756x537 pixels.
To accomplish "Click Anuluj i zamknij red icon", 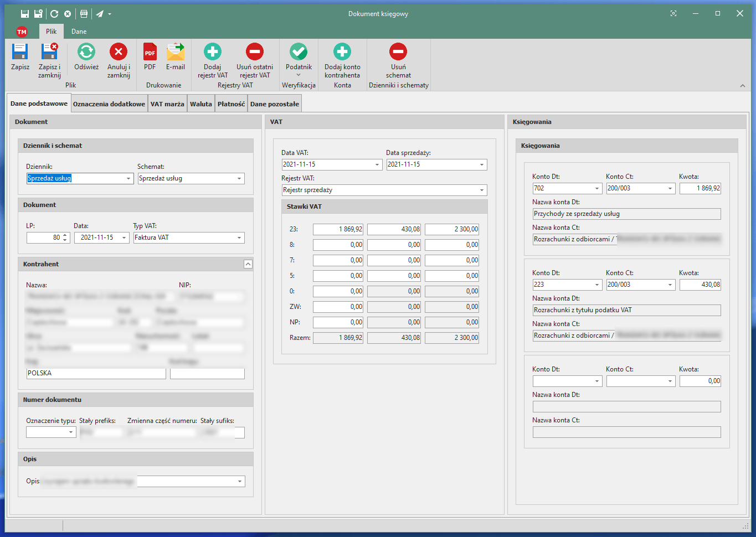I will click(x=118, y=53).
